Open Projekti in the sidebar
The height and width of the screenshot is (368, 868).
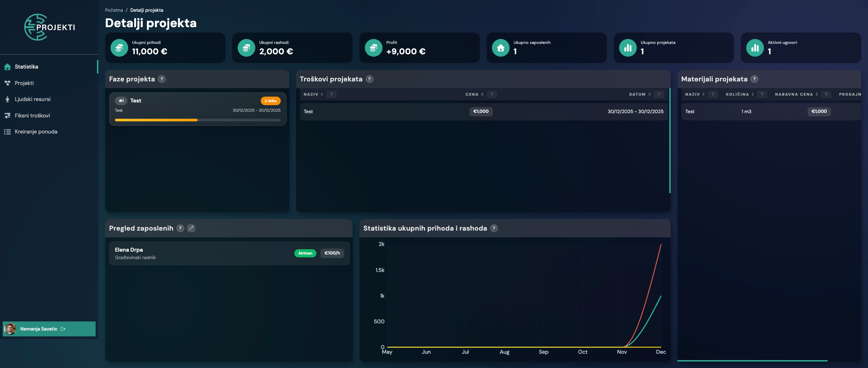click(x=24, y=83)
